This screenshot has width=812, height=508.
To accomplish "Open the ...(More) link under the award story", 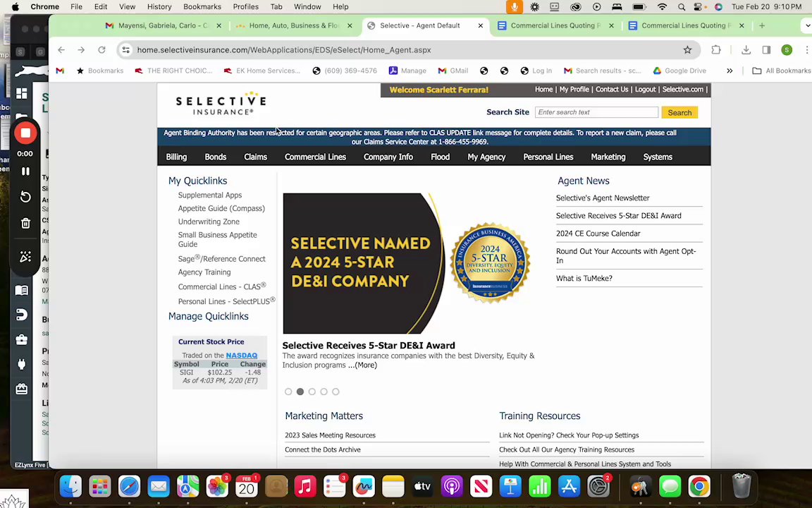I will pos(362,365).
